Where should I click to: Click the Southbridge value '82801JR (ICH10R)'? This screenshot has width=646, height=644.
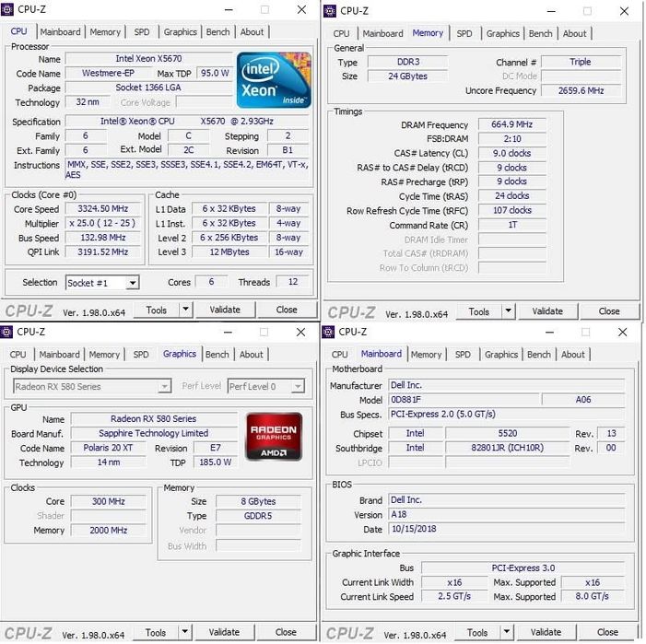[507, 448]
